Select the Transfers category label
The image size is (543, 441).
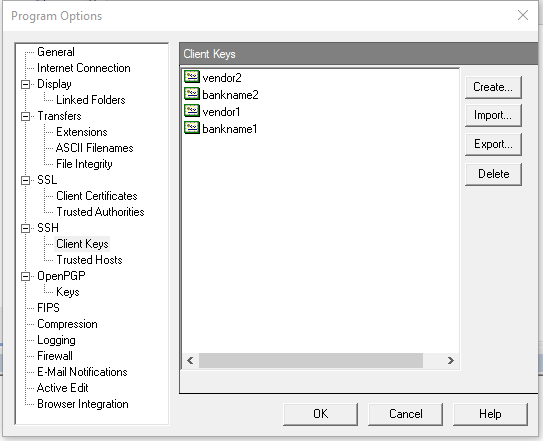click(59, 116)
